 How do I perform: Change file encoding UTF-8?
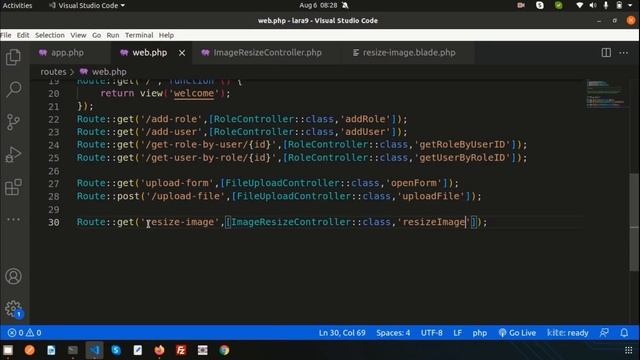click(432, 333)
